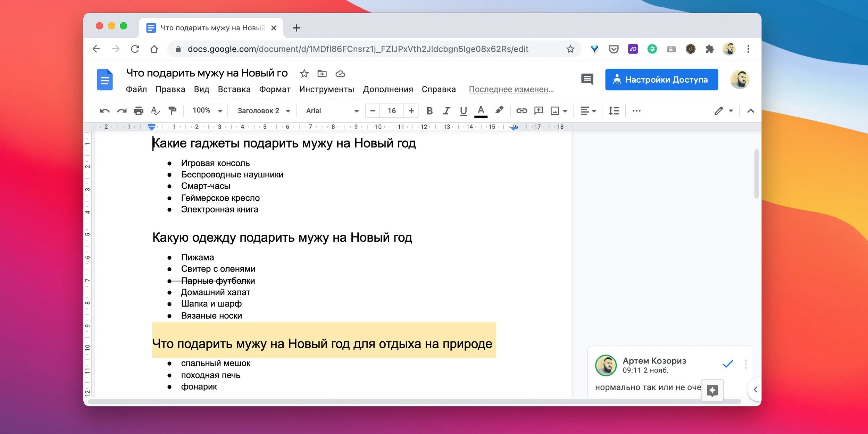
Task: Open comment history speech-bubble icon
Action: point(587,80)
